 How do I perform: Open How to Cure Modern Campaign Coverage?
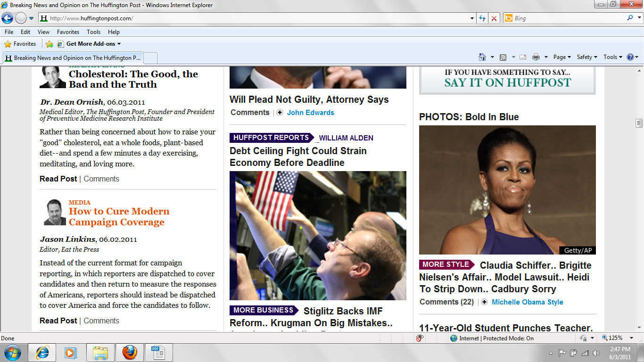coord(119,217)
